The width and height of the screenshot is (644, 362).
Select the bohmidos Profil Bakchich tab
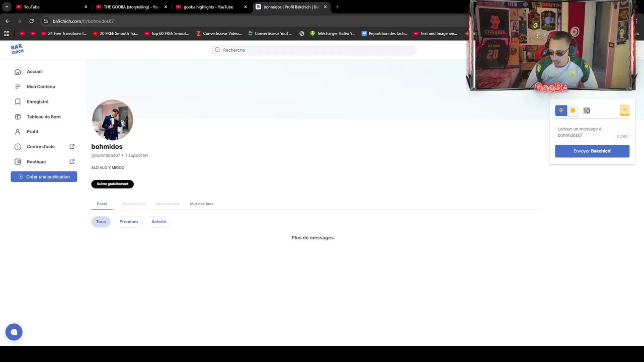click(291, 7)
